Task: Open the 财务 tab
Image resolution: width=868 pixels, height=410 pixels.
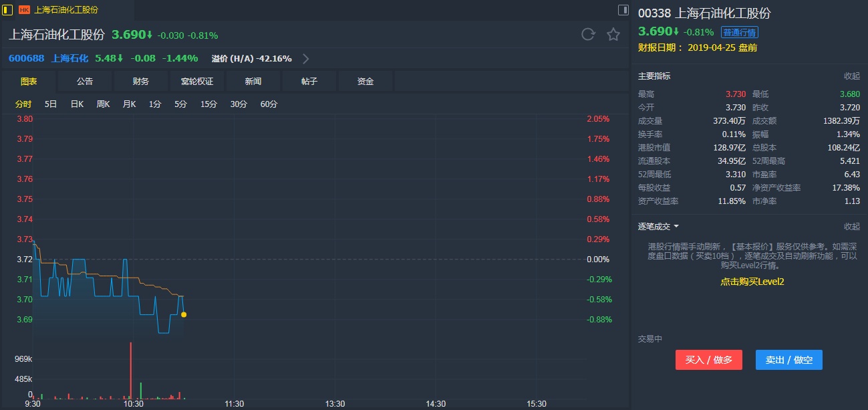Action: 141,82
